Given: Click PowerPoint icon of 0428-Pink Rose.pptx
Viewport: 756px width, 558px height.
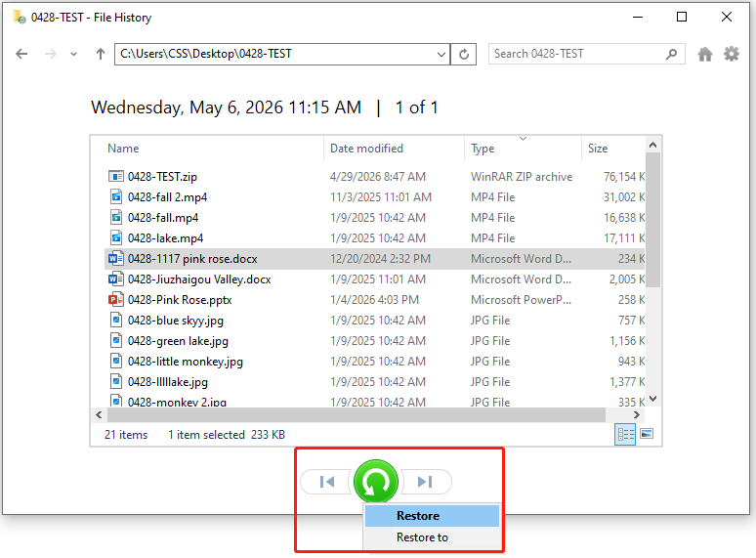Looking at the screenshot, I should pos(115,299).
